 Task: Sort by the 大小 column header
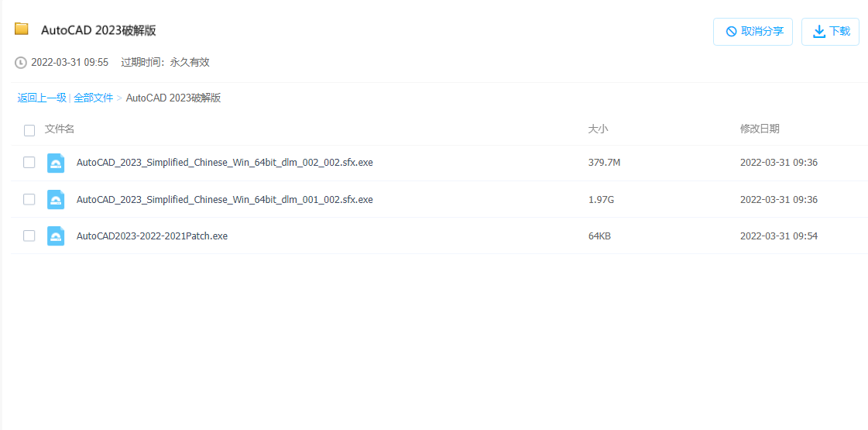point(598,129)
